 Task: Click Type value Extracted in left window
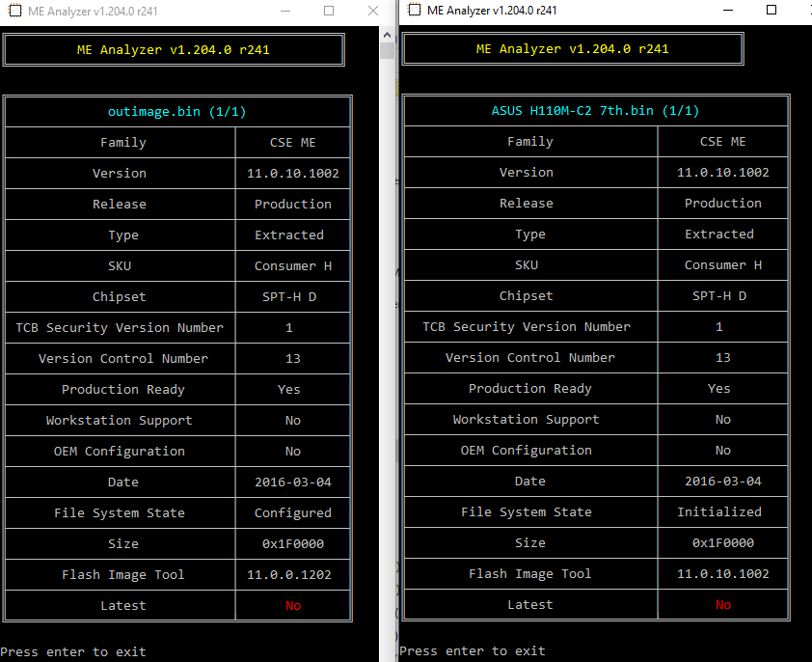coord(289,234)
